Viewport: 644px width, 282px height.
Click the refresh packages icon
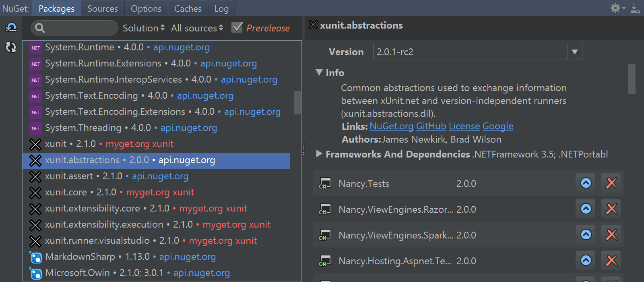(11, 27)
